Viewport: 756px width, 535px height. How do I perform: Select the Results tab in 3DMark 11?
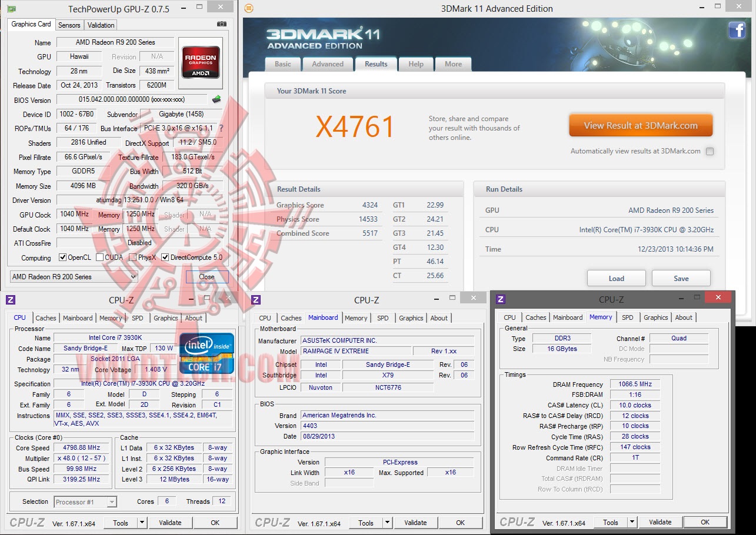pos(376,64)
